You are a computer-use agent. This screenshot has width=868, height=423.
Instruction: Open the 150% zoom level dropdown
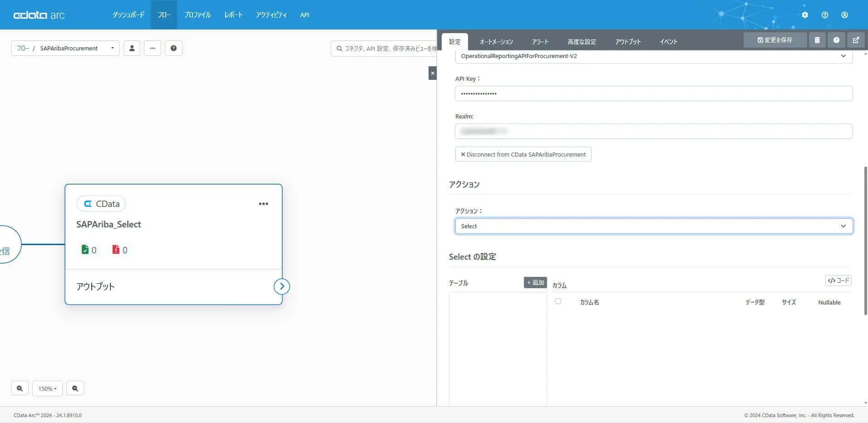point(47,389)
